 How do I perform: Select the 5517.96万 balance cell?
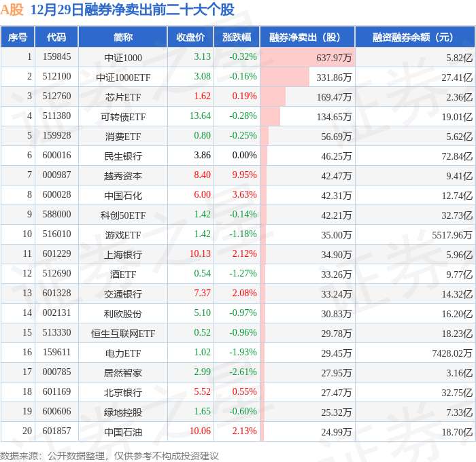tap(452, 235)
